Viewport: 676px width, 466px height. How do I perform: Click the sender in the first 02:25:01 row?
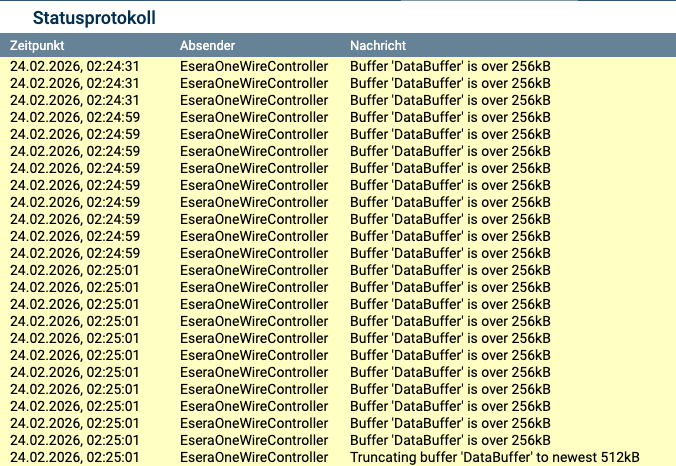(254, 270)
